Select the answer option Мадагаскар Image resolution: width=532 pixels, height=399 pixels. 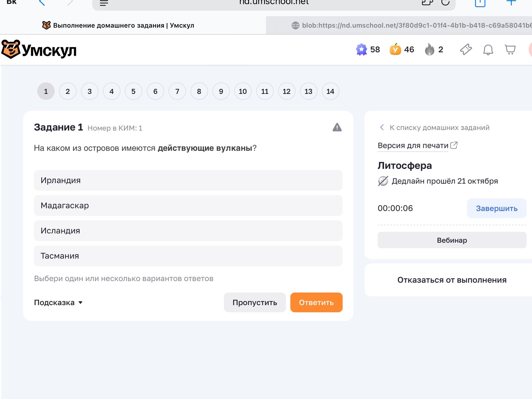[188, 206]
